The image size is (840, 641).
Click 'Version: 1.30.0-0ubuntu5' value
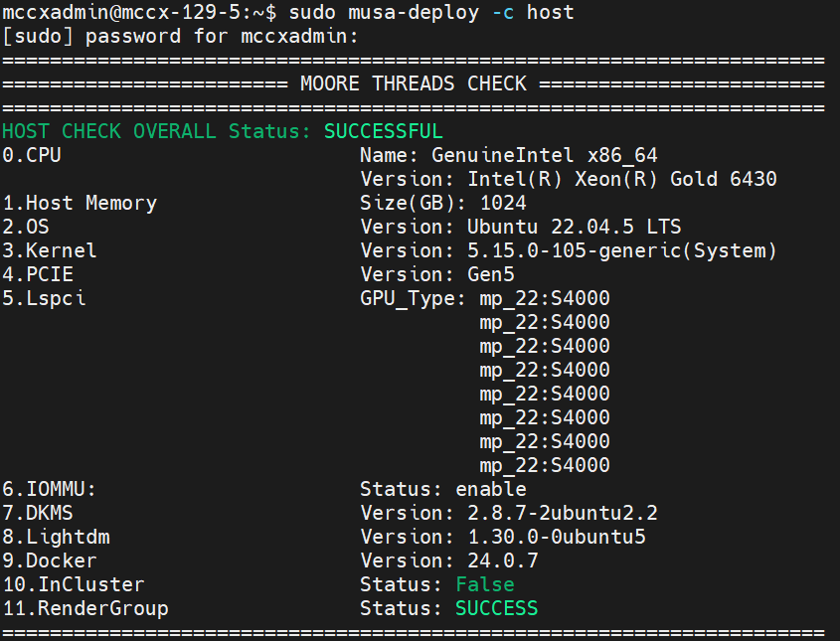(x=502, y=537)
